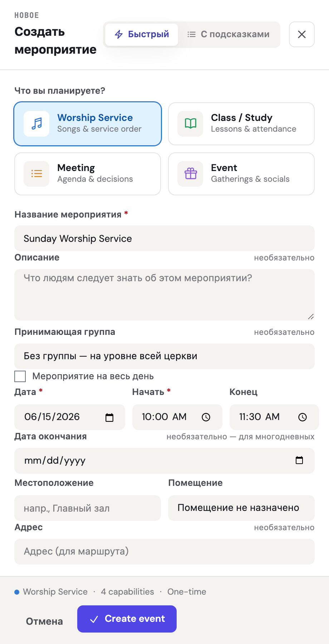The width and height of the screenshot is (329, 644).
Task: Open the clock picker for Конец time
Action: pos(303,417)
